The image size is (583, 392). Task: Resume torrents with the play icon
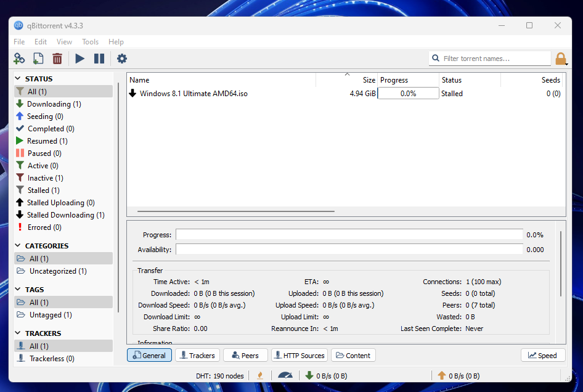[x=79, y=59]
